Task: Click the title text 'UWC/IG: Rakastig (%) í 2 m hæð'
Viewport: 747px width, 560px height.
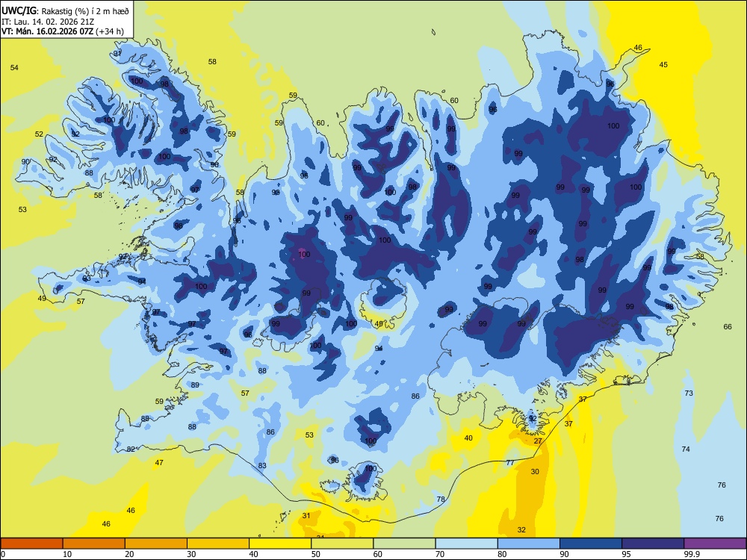Action: pyautogui.click(x=65, y=11)
